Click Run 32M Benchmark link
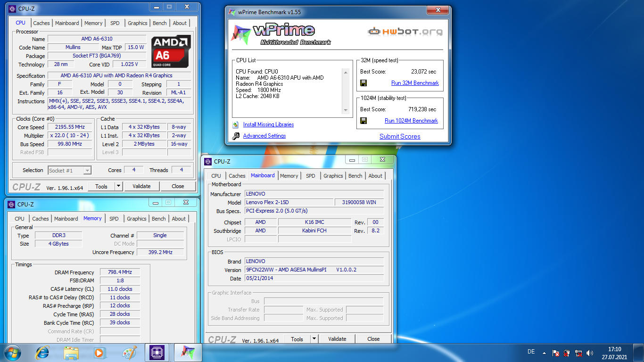The width and height of the screenshot is (644, 362). [x=415, y=83]
